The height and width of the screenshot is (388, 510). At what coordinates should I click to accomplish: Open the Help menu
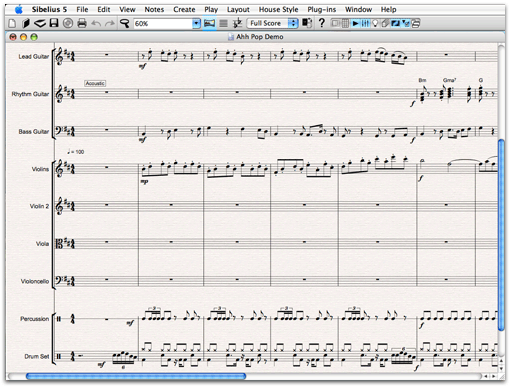[x=389, y=9]
